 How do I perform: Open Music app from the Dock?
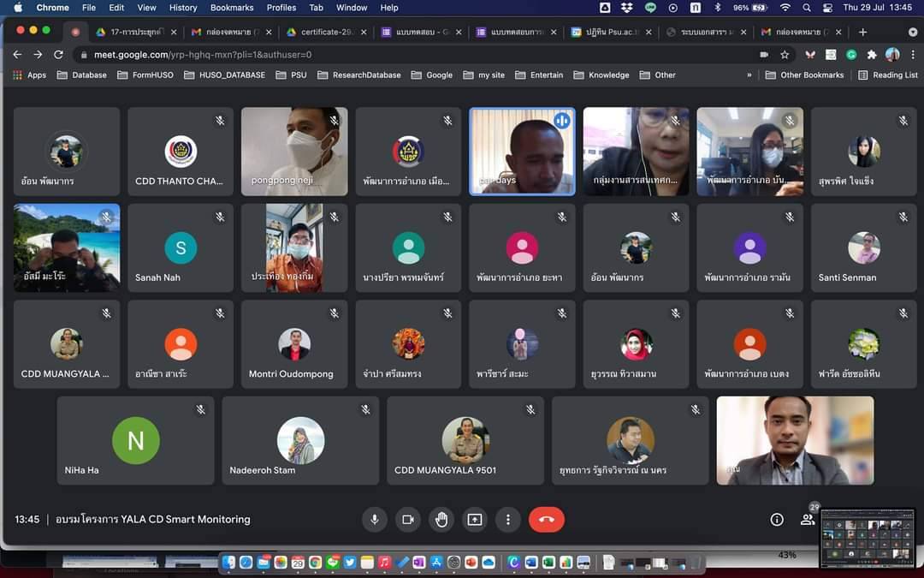coord(384,563)
